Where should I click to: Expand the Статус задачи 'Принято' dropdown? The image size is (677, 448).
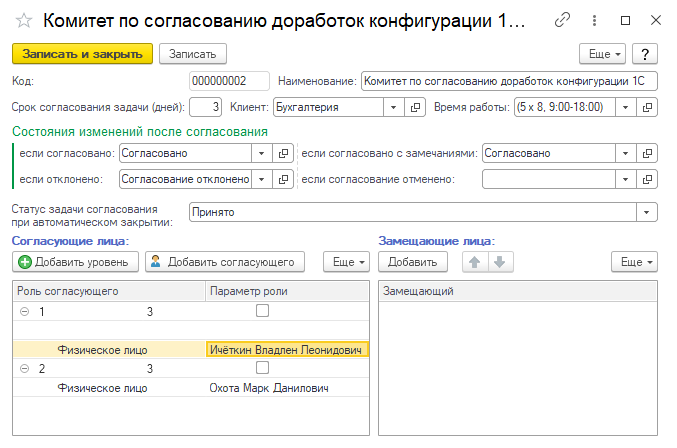click(x=646, y=212)
